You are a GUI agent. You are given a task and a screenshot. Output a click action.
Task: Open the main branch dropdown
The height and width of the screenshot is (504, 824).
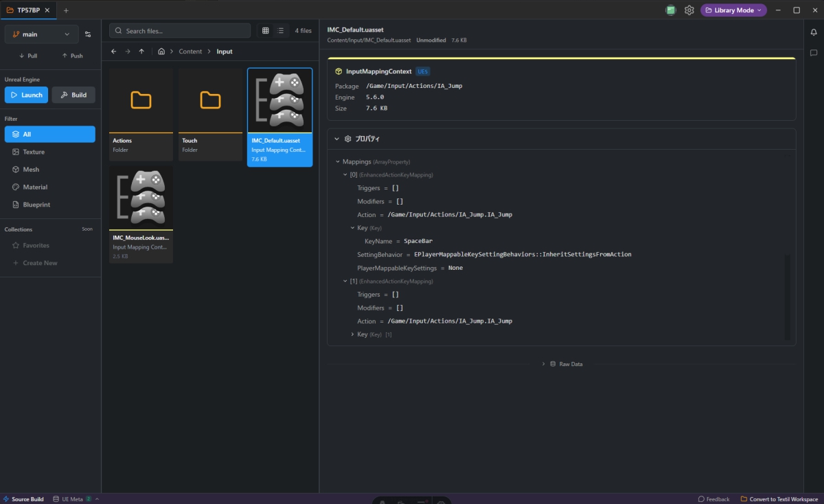41,34
